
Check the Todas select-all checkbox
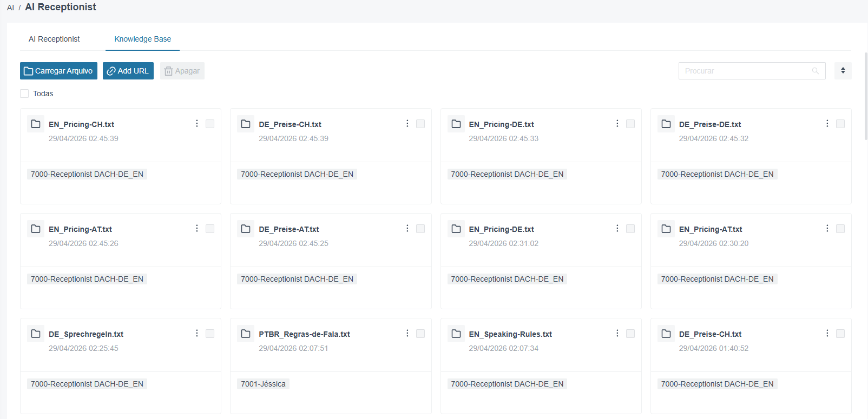pos(24,94)
